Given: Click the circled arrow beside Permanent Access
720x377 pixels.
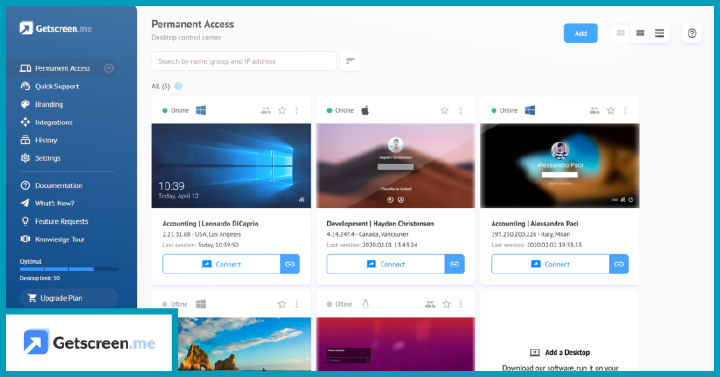Looking at the screenshot, I should 109,68.
